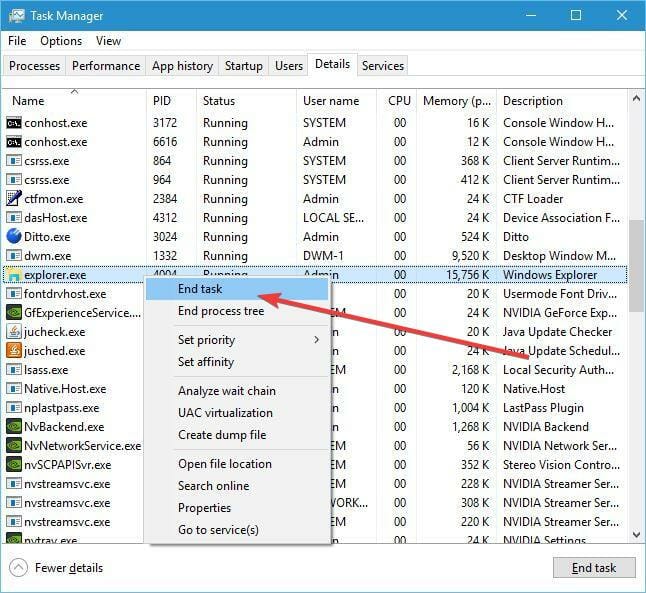
Task: Sort by the Memory column header
Action: [x=456, y=101]
